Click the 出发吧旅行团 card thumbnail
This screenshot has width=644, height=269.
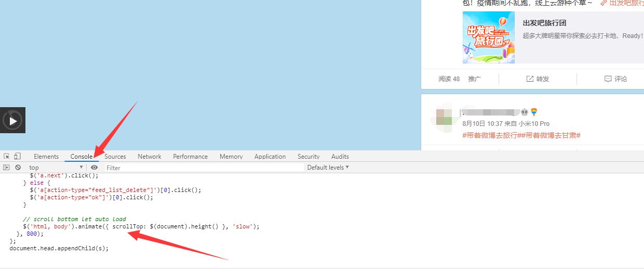pyautogui.click(x=489, y=37)
